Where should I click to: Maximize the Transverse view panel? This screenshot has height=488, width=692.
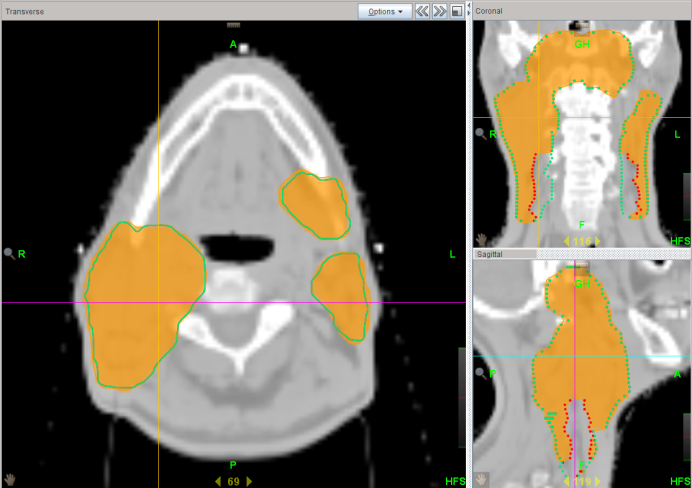[457, 11]
